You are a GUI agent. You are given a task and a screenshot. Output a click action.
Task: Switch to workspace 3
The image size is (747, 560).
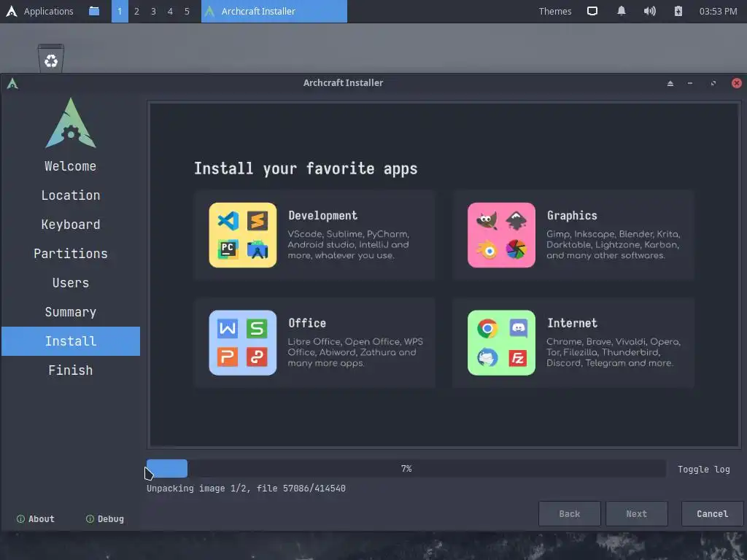153,11
